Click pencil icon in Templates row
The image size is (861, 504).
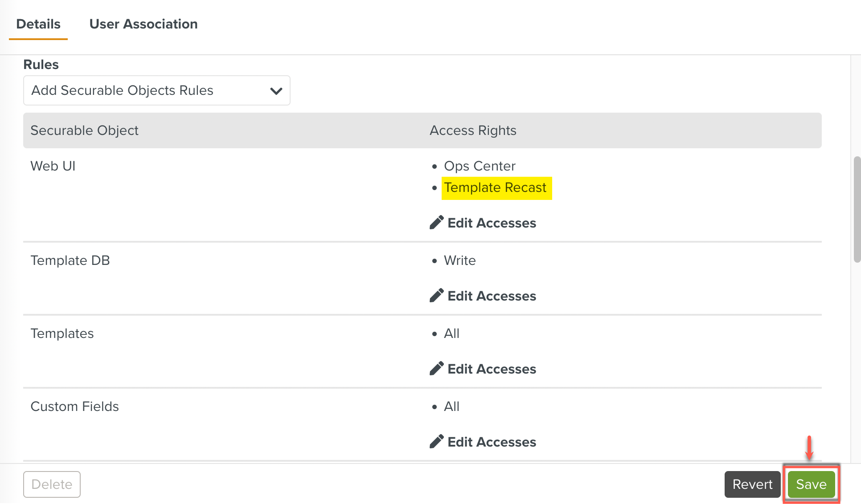point(436,369)
